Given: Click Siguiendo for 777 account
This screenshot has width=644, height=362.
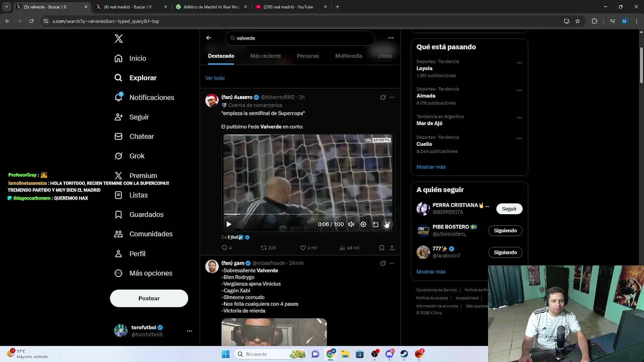Looking at the screenshot, I should pos(505,252).
